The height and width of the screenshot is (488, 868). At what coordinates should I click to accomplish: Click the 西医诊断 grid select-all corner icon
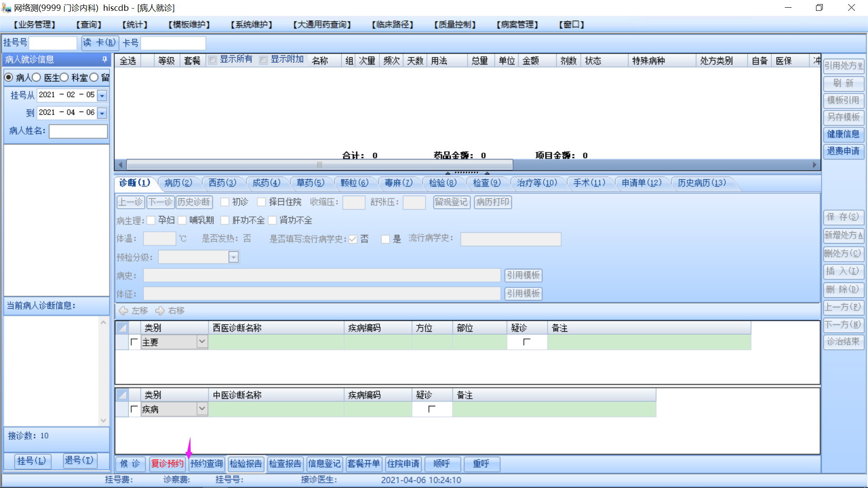click(122, 328)
